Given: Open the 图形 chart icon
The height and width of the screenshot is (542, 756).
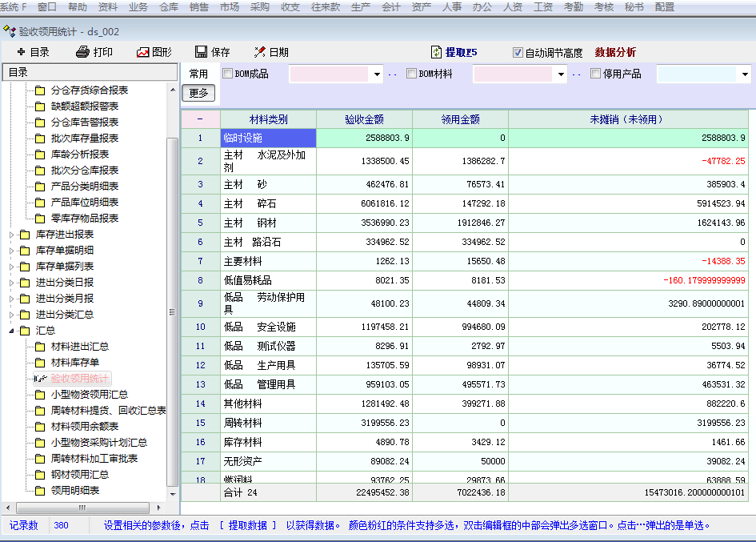Looking at the screenshot, I should [x=143, y=52].
